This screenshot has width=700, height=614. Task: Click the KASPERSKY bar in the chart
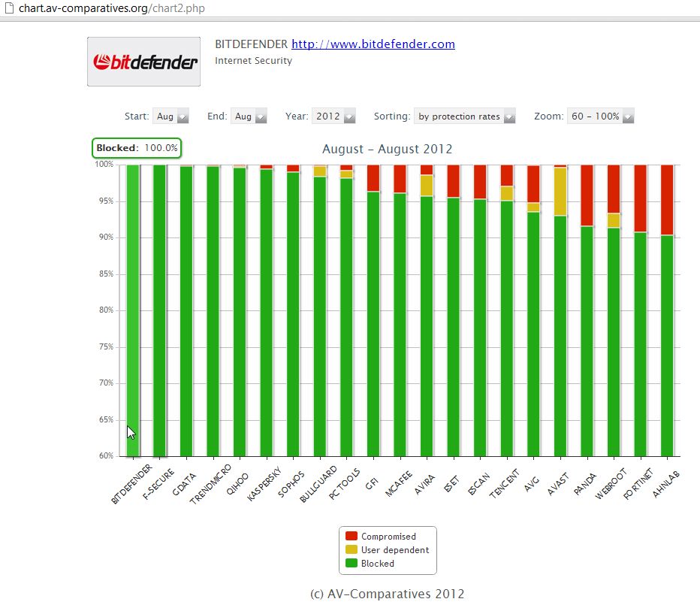point(267,310)
